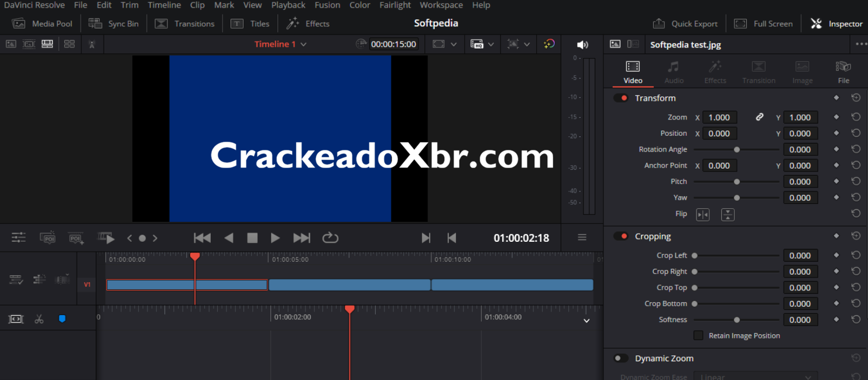The image size is (868, 380).
Task: Select the Video inspector tab
Action: pos(633,72)
